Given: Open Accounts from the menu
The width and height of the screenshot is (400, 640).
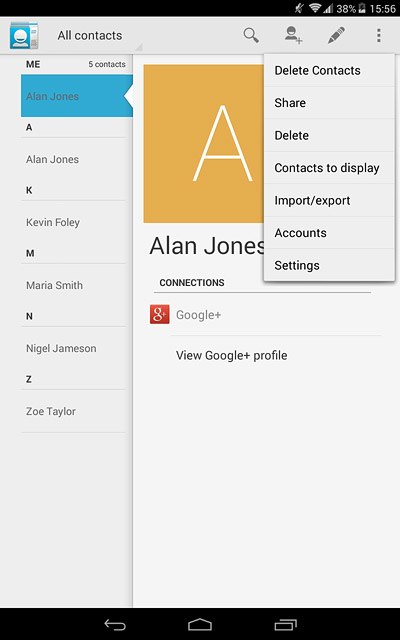Looking at the screenshot, I should click(x=329, y=233).
